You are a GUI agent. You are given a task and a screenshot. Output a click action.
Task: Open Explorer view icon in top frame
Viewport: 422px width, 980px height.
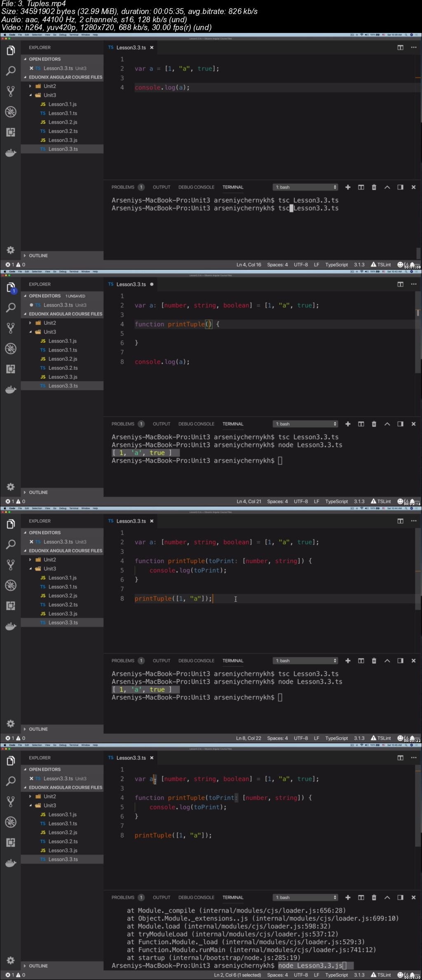pos(11,51)
